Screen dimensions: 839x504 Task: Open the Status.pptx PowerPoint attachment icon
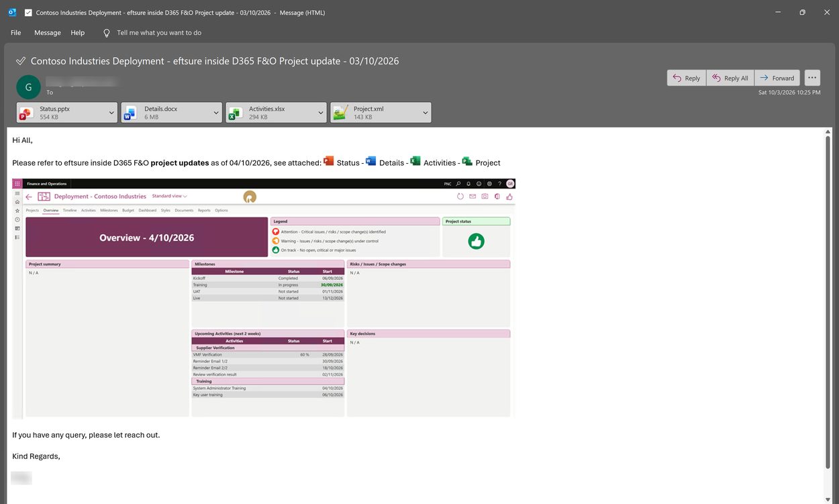tap(27, 113)
